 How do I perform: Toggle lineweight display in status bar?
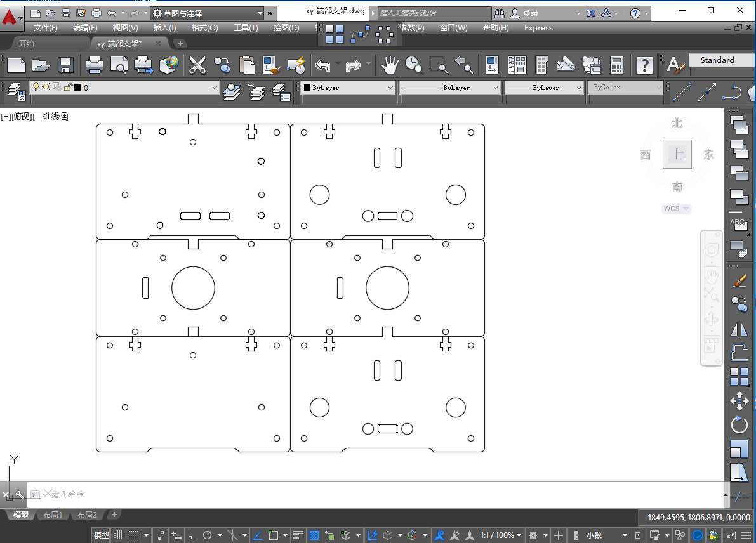[x=298, y=535]
